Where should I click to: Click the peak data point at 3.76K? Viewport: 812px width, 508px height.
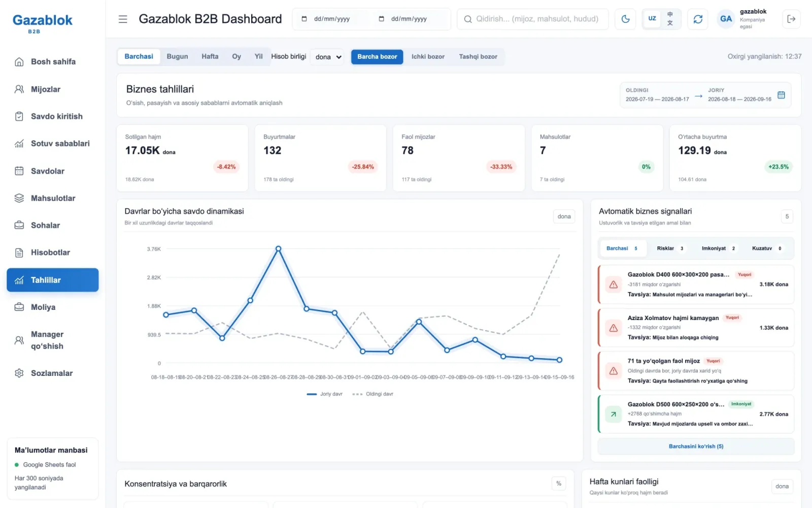pos(278,249)
